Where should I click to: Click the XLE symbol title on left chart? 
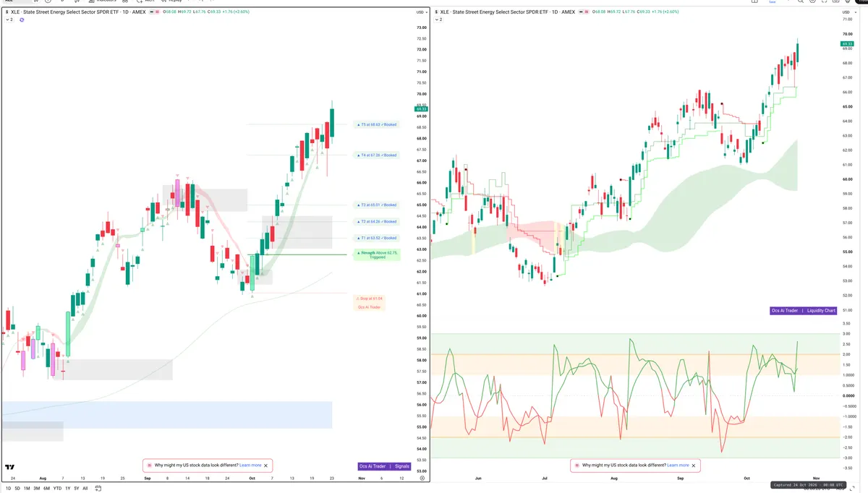point(78,12)
